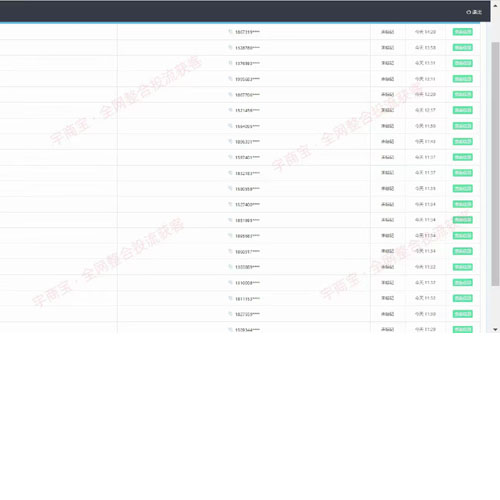Select phone number 1527400****
This screenshot has width=500, height=500.
pyautogui.click(x=247, y=205)
